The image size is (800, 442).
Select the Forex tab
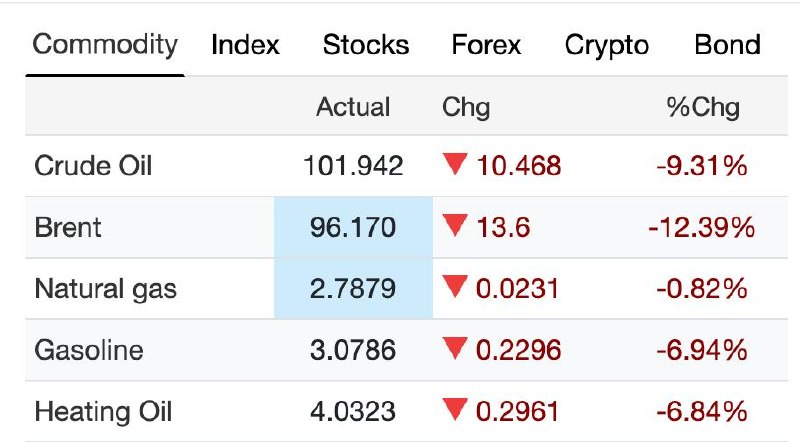[x=486, y=45]
